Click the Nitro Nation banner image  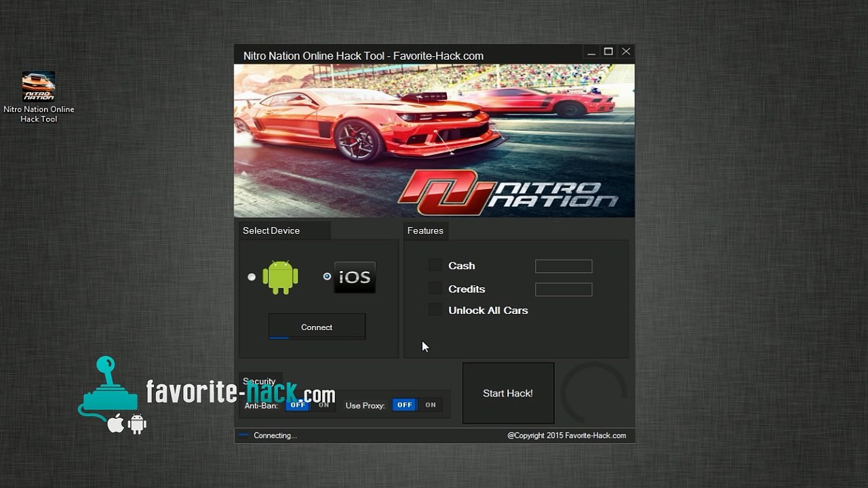[435, 141]
